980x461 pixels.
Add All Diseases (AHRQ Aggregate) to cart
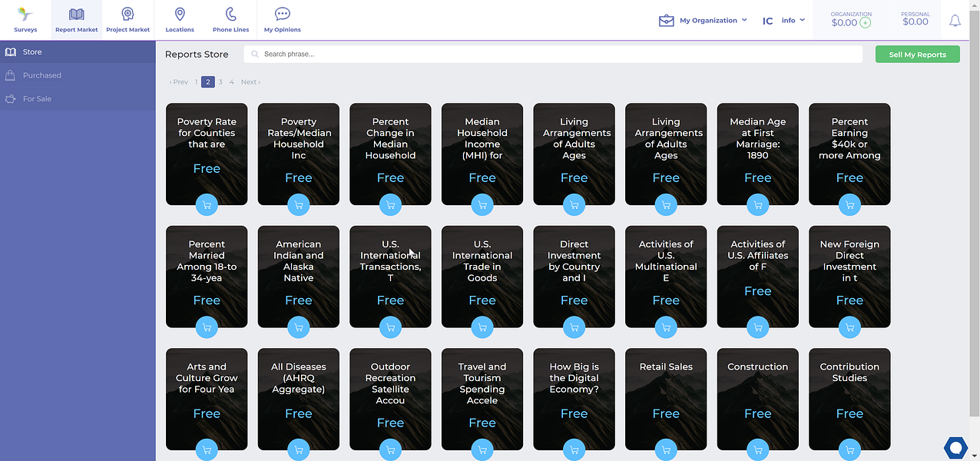click(299, 449)
